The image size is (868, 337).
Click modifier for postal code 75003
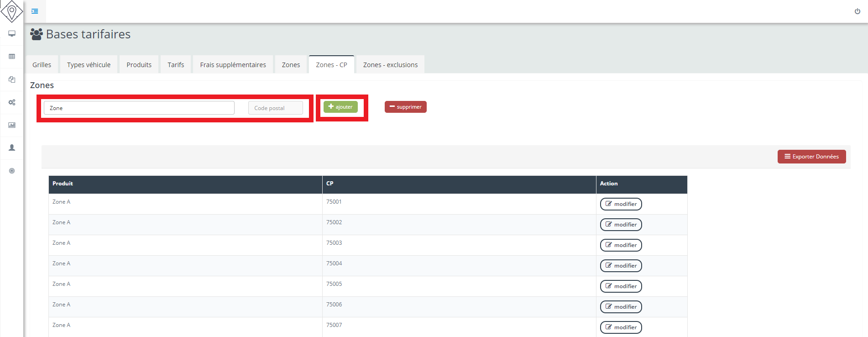coord(621,245)
